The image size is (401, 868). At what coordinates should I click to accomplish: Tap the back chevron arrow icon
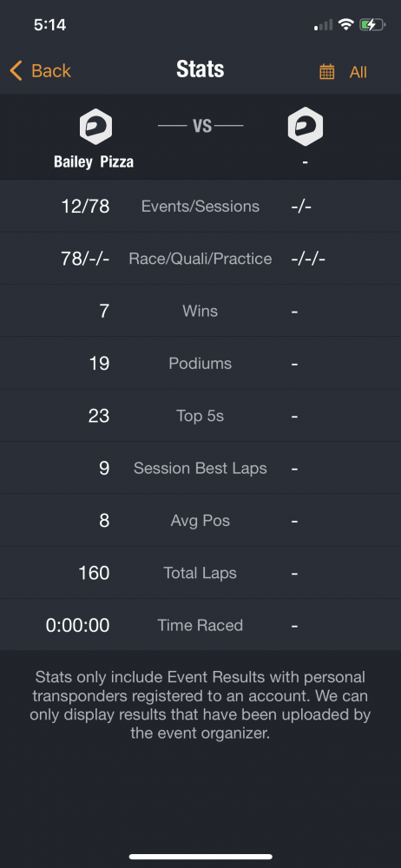16,71
